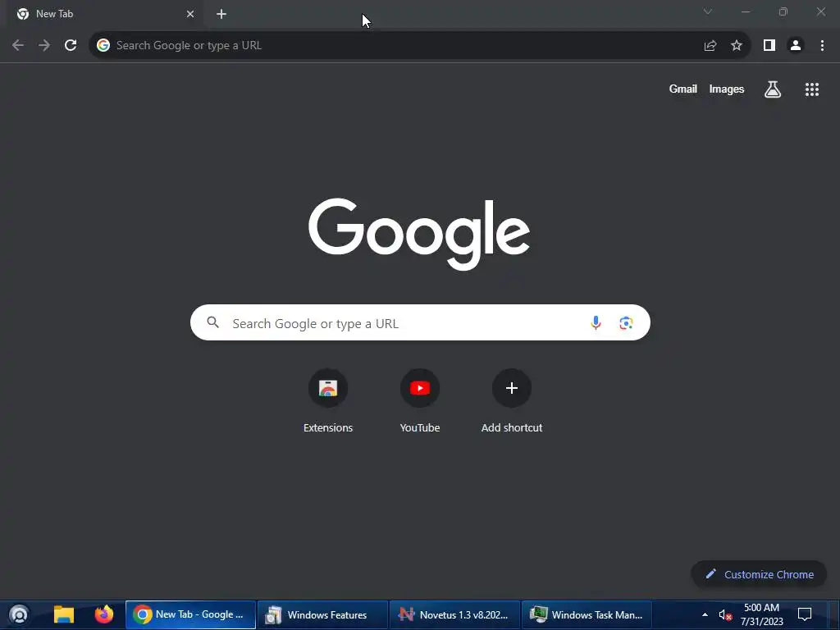Click the magnifier icon in search box
Image resolution: width=840 pixels, height=630 pixels.
[x=213, y=322]
